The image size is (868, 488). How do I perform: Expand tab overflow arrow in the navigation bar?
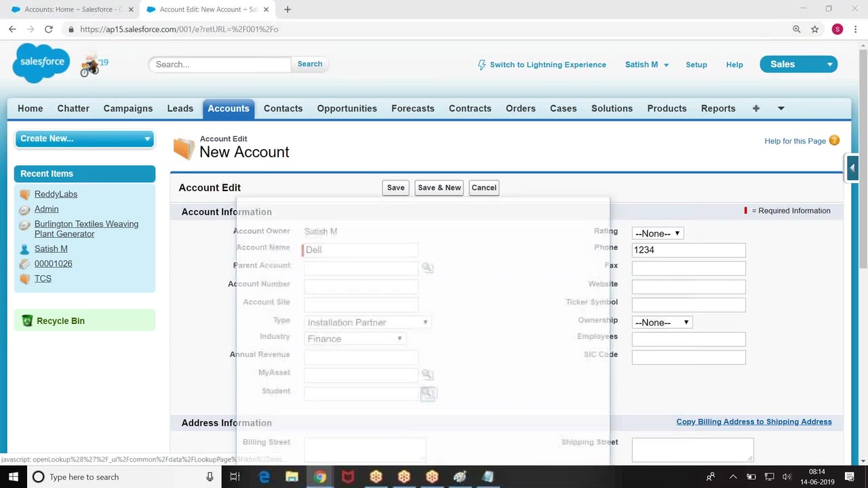781,108
